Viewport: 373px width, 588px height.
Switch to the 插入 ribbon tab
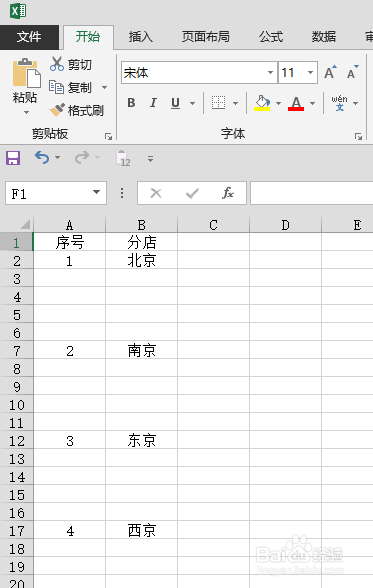[141, 37]
